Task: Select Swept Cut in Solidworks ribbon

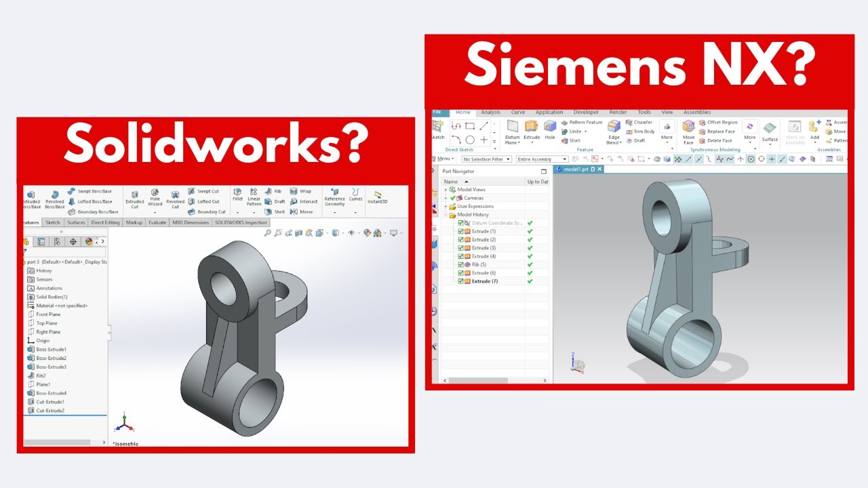Action: pyautogui.click(x=203, y=191)
